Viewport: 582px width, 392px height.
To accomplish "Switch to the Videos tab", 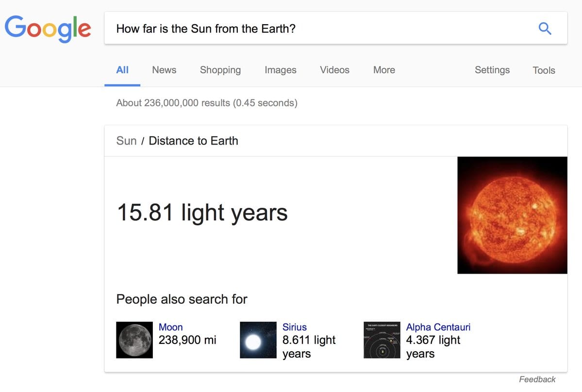I will tap(334, 70).
